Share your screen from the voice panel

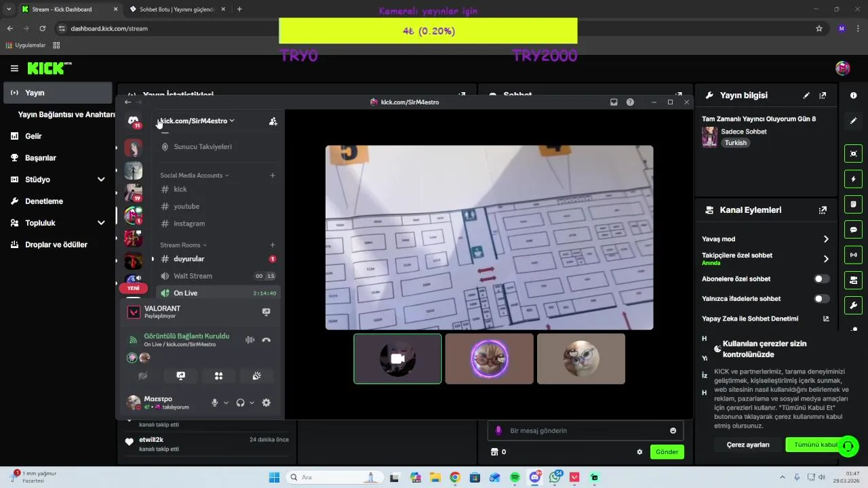[181, 375]
